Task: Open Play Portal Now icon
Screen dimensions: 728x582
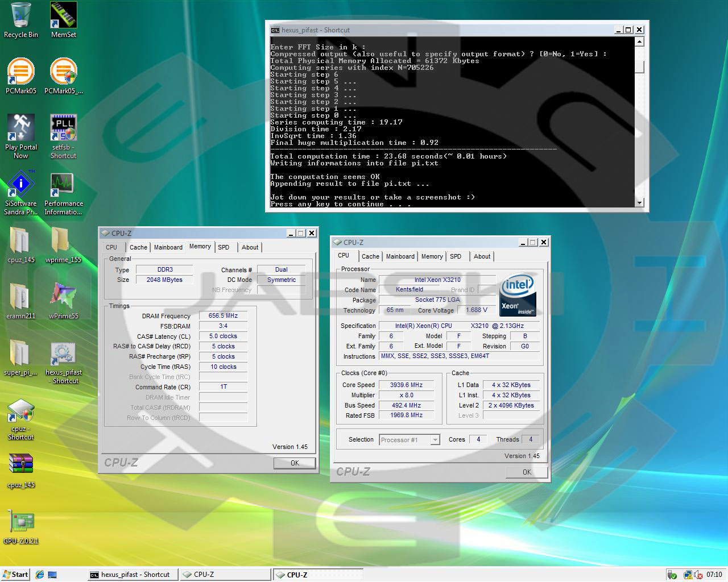Action: pyautogui.click(x=21, y=136)
